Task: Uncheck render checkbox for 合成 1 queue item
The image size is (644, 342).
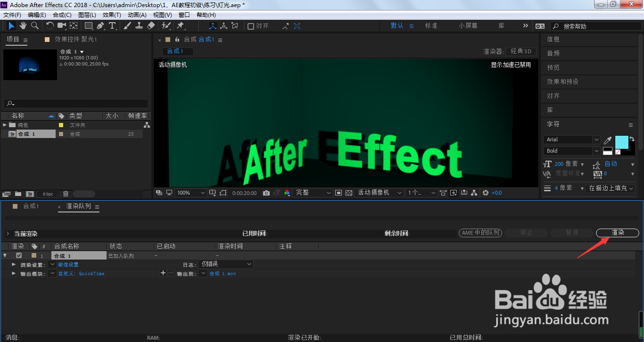Action: click(x=19, y=255)
